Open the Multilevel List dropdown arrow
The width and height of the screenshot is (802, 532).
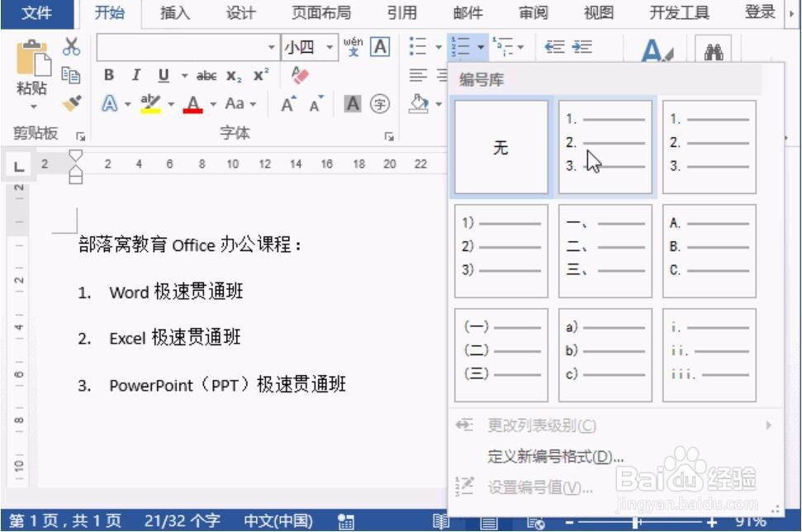520,47
